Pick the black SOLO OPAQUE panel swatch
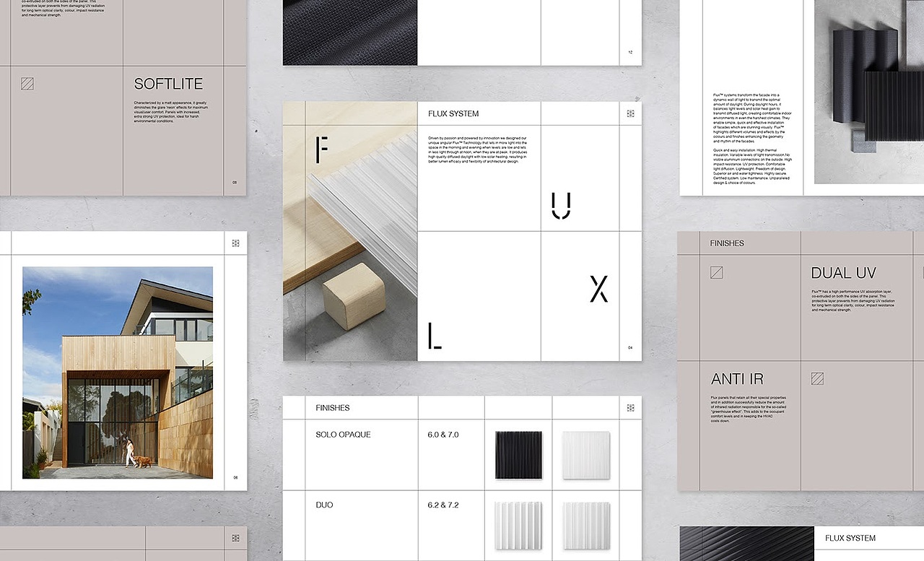This screenshot has width=924, height=561. point(518,455)
